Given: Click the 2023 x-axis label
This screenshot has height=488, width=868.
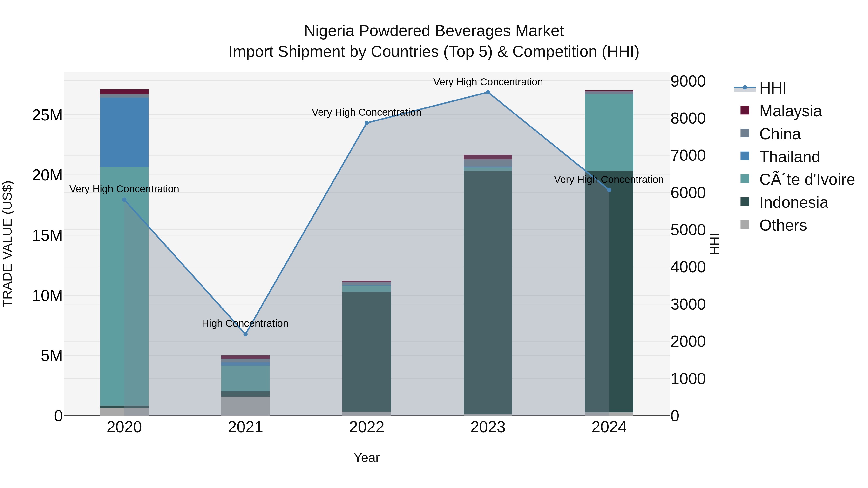Looking at the screenshot, I should 488,427.
